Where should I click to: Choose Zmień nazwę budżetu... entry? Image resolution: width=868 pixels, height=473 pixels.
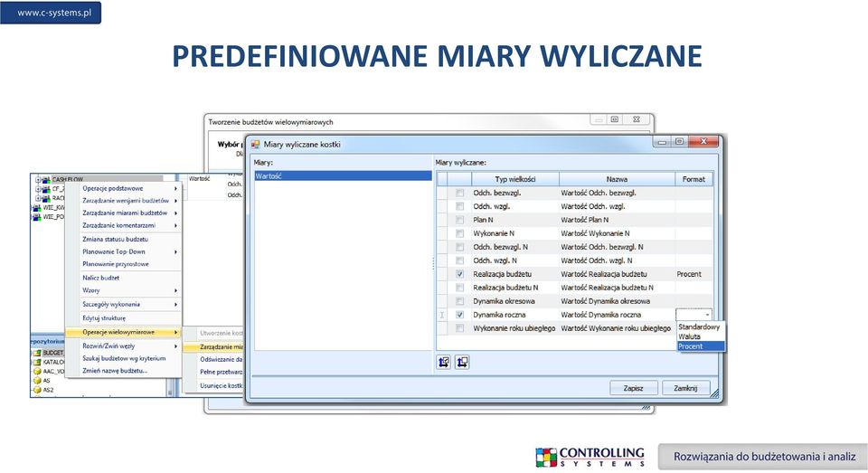[124, 371]
